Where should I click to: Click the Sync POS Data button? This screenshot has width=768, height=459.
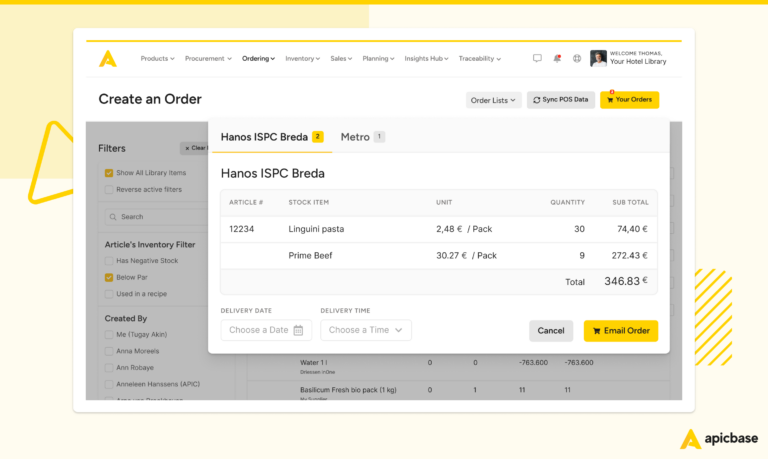pyautogui.click(x=561, y=100)
